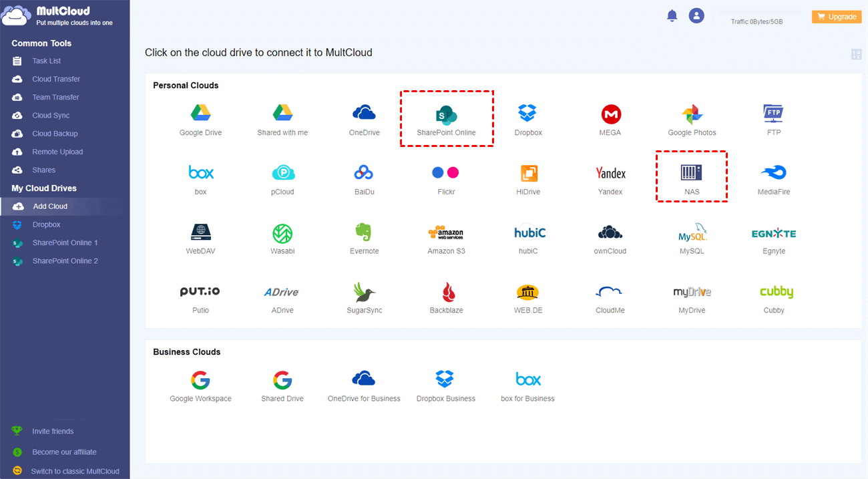Toggle the cloud list sort view icon

click(856, 54)
